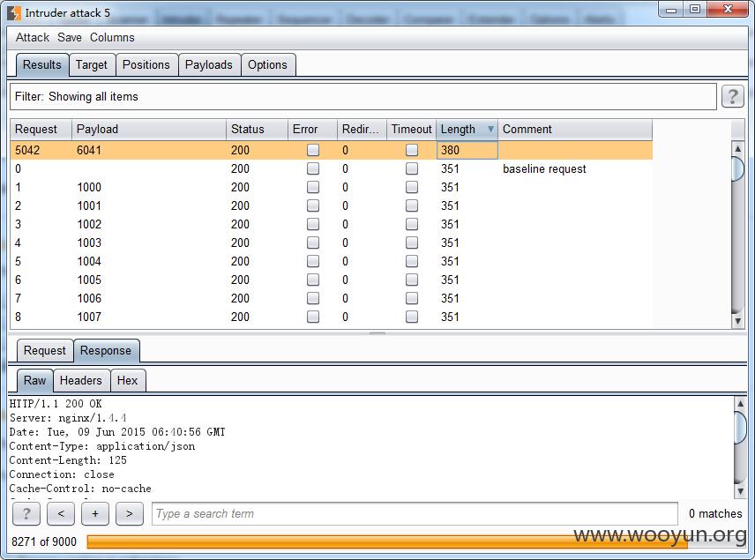Sort by Redir column header
This screenshot has height=560, width=755.
362,129
